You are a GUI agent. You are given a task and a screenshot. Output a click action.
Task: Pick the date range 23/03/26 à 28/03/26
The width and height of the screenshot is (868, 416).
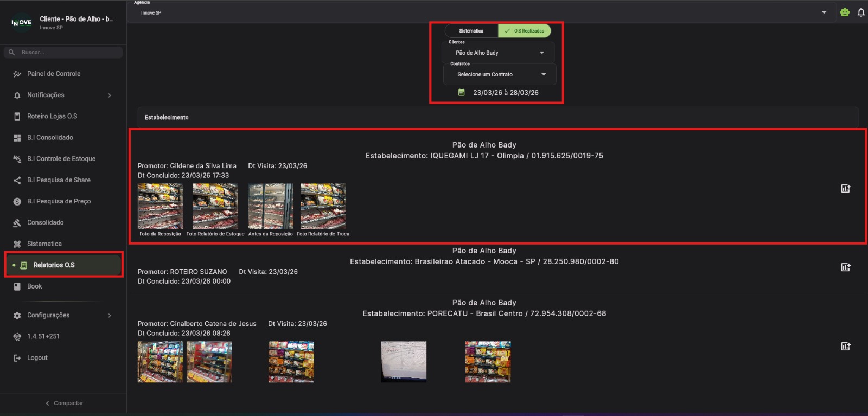506,93
